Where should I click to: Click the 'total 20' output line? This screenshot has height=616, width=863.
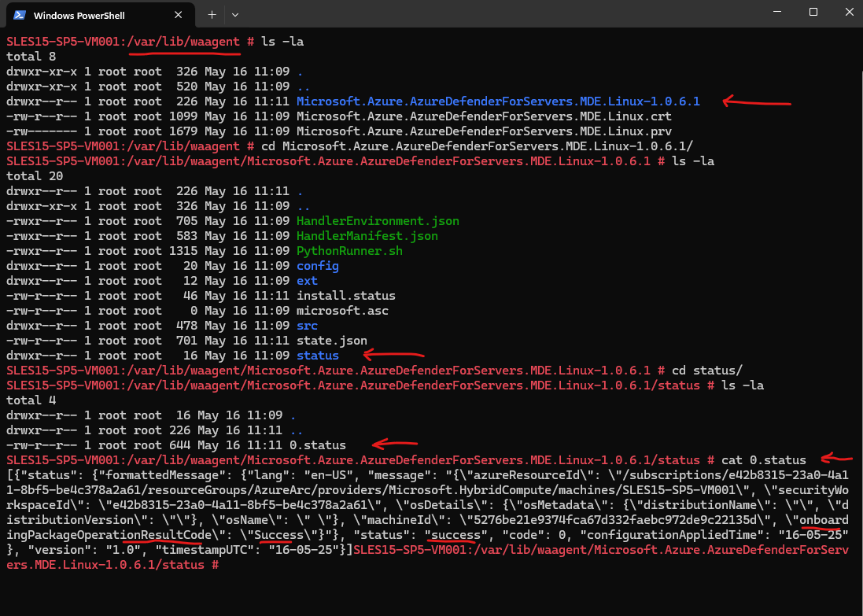tap(35, 176)
